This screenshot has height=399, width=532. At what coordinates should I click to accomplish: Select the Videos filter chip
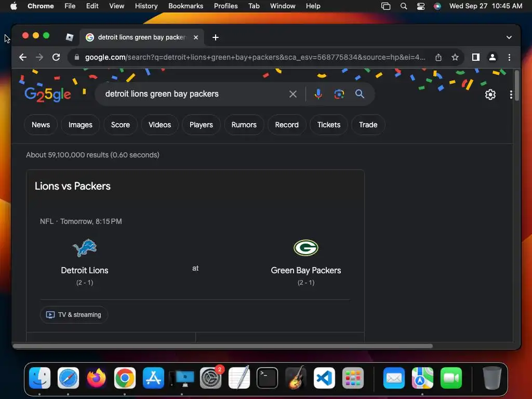[x=160, y=125]
